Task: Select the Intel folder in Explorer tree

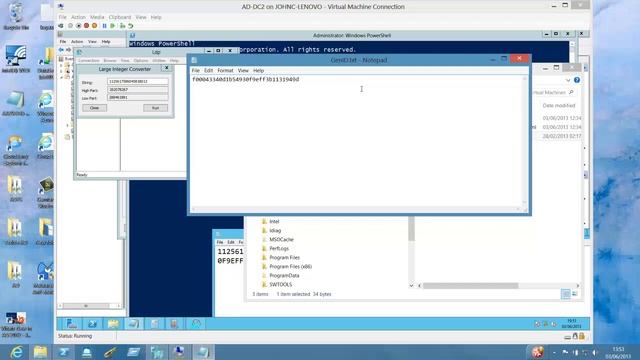Action: (274, 221)
